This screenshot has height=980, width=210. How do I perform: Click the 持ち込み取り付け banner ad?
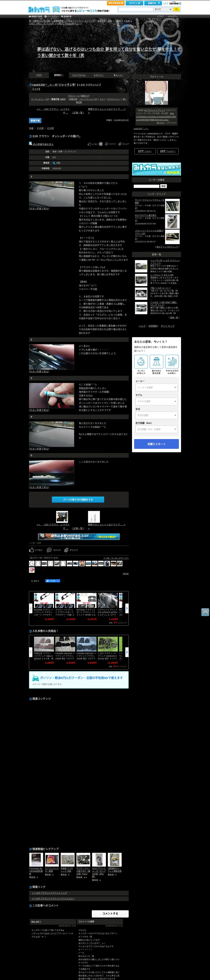tap(79, 537)
